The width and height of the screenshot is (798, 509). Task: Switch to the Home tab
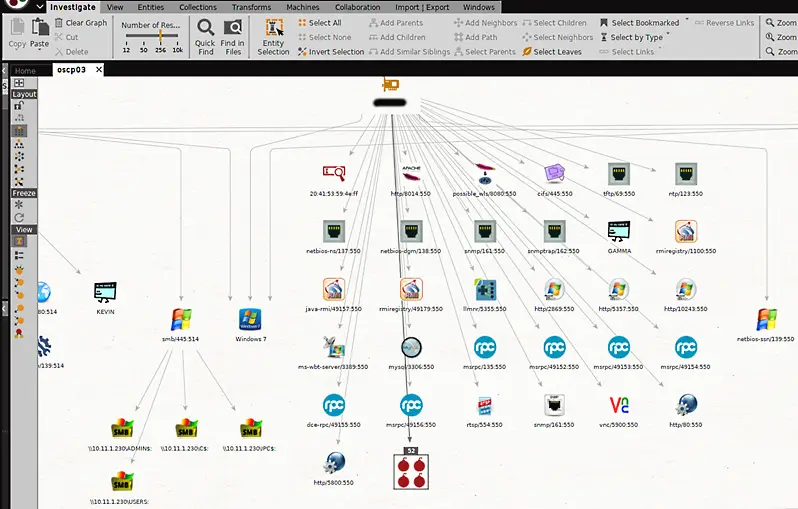tap(25, 71)
